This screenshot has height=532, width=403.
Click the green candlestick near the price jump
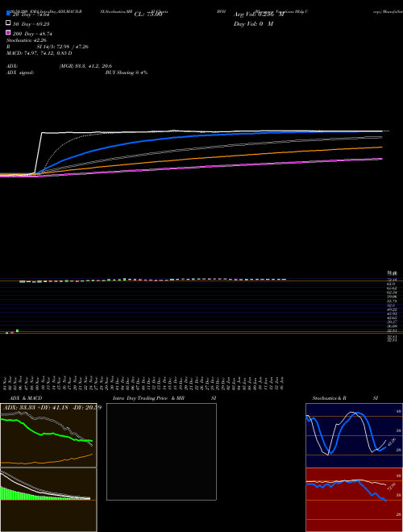pos(17,330)
